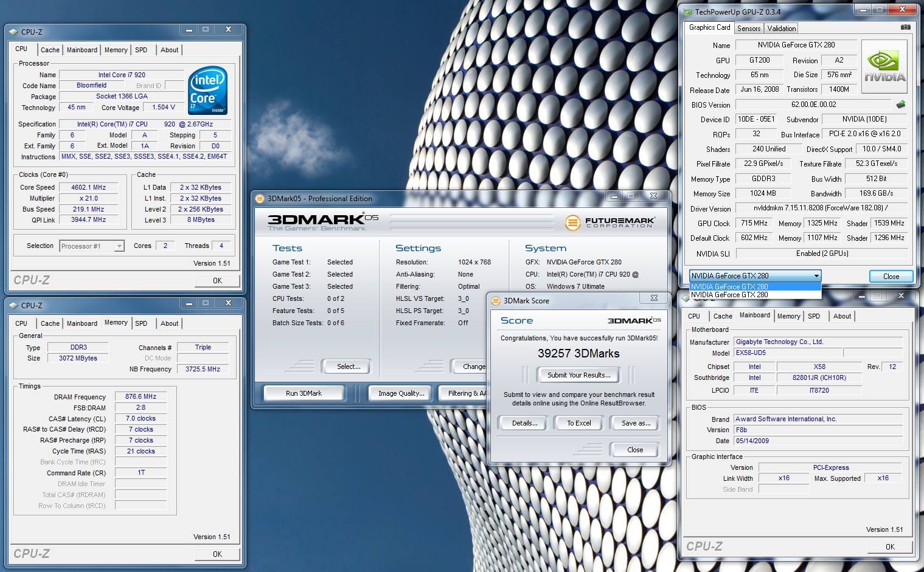The width and height of the screenshot is (924, 572).
Task: Click the BIOS Version field 62.00.0E.00.02
Action: point(813,105)
